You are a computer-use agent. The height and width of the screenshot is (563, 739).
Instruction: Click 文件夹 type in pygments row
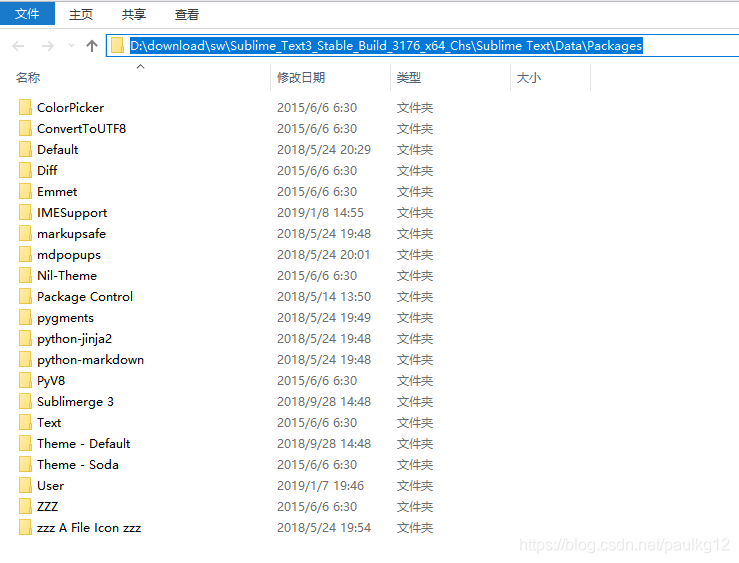tap(415, 318)
